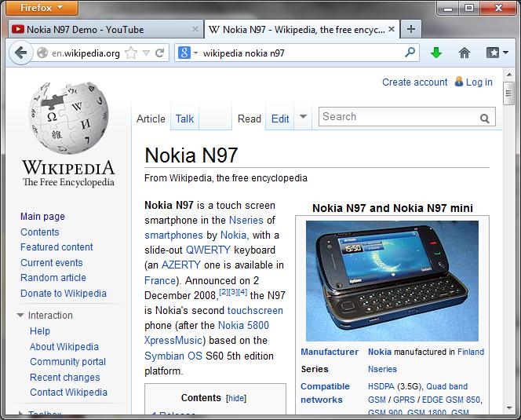
Task: Click the Nokia N97 phone photo
Action: pyautogui.click(x=392, y=281)
